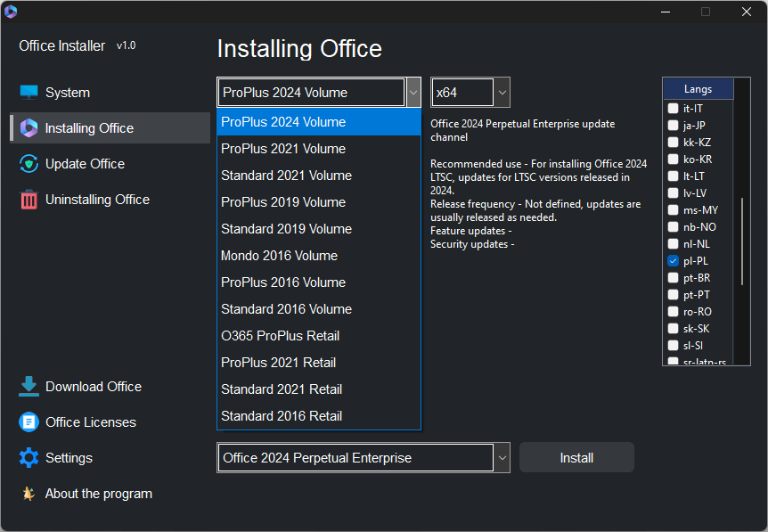The image size is (768, 532).
Task: Tick the ms-MY language checkbox
Action: coord(673,210)
